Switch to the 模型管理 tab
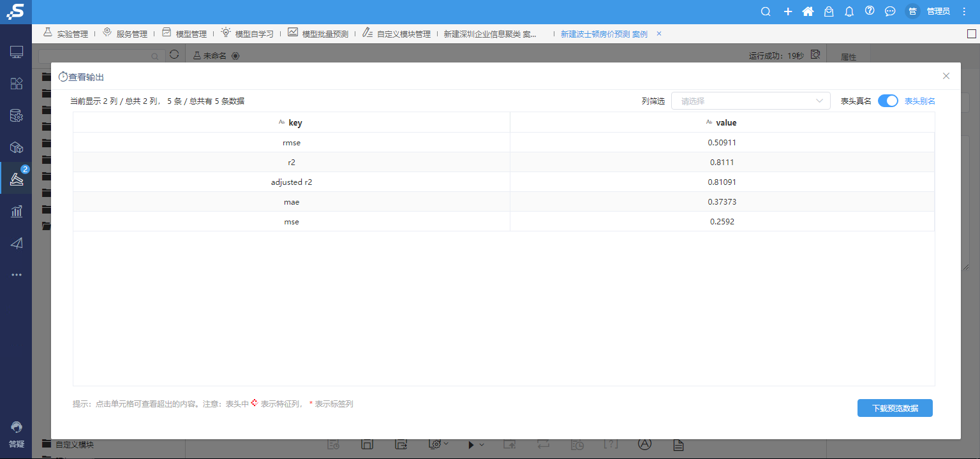Viewport: 980px width, 459px height. click(x=184, y=34)
